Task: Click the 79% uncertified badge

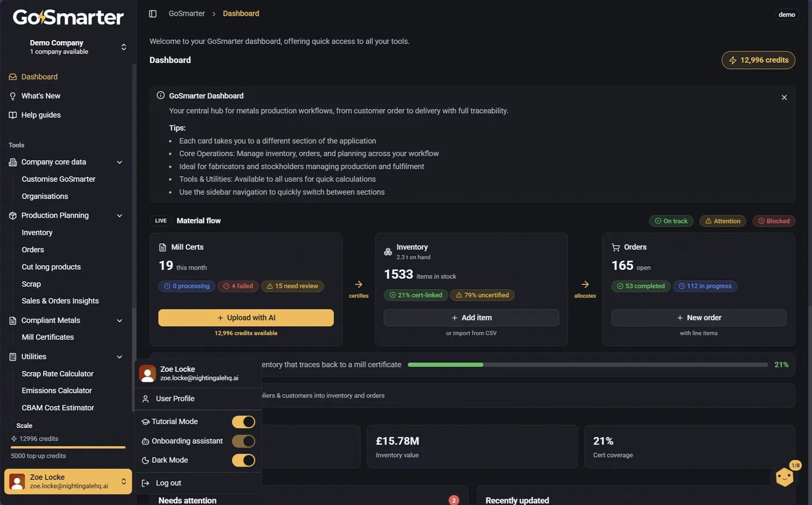Action: coord(482,295)
